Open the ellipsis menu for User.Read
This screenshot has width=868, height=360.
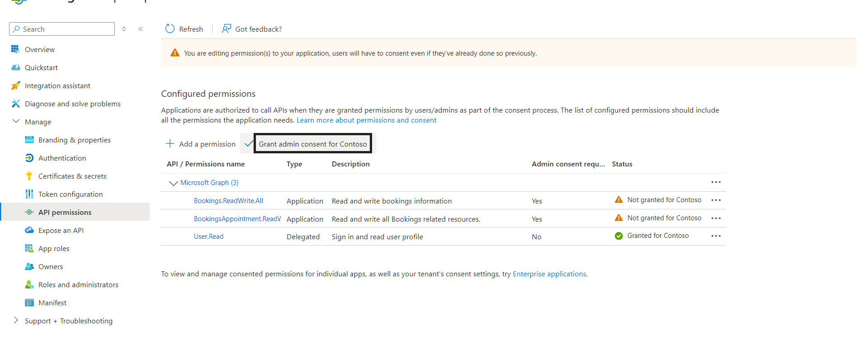(716, 236)
